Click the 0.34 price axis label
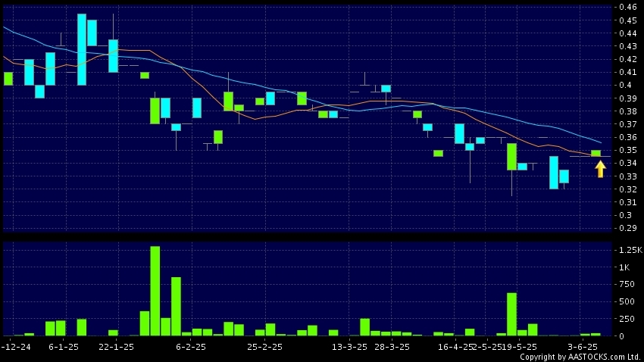 point(628,163)
